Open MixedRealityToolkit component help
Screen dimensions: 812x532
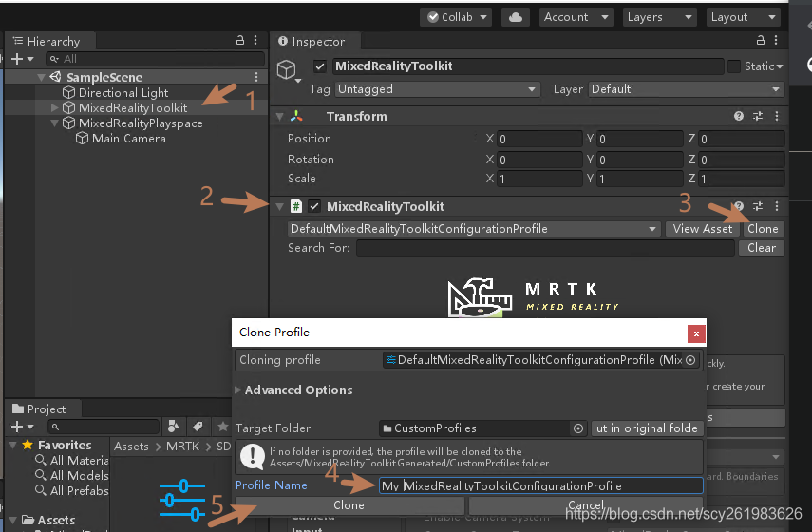[x=739, y=206]
